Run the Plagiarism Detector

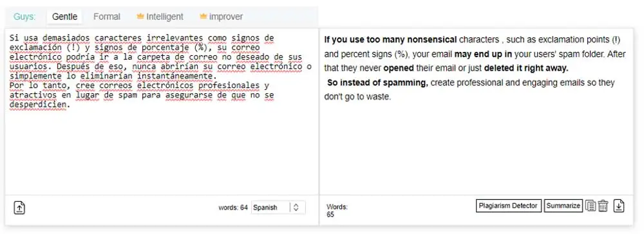[x=509, y=206]
